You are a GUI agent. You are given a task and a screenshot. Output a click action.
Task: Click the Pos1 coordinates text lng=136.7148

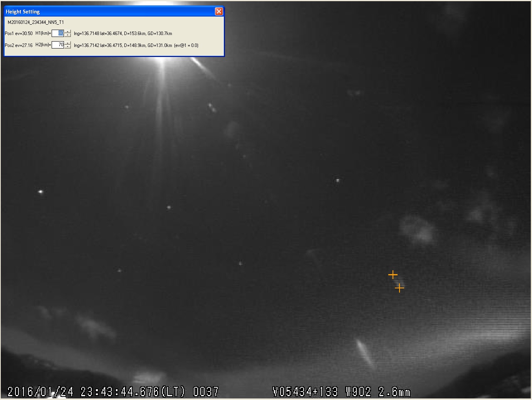(x=123, y=33)
